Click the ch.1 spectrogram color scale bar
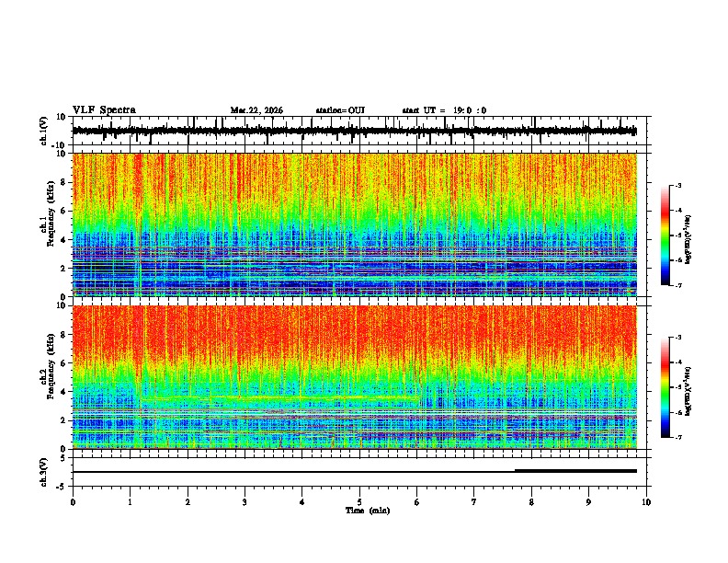 (x=665, y=236)
